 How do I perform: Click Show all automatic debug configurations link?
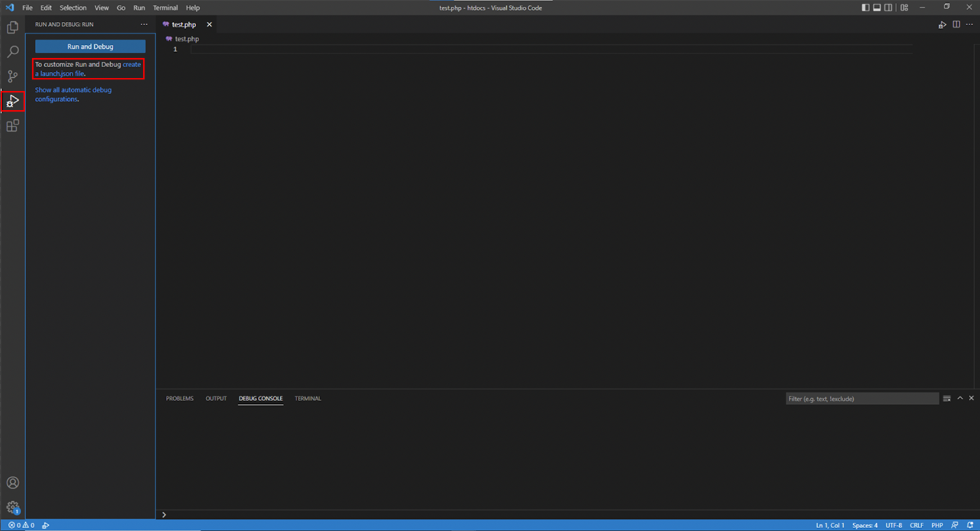(x=73, y=94)
